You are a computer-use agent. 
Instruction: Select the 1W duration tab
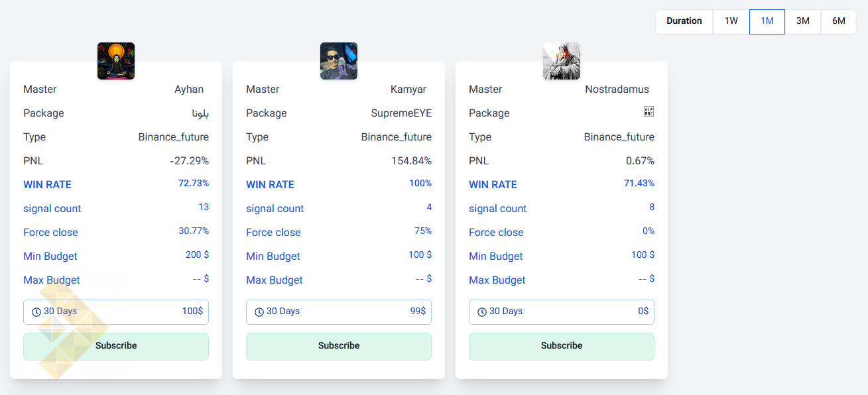[x=731, y=21]
